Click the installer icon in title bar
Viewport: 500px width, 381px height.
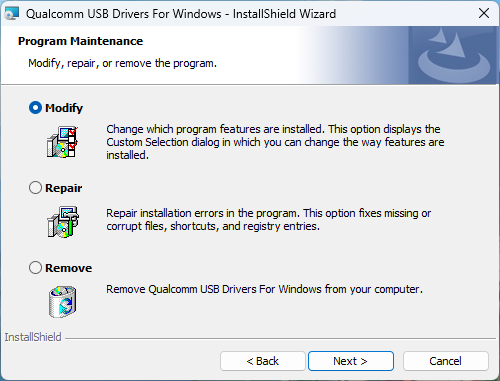(x=12, y=14)
